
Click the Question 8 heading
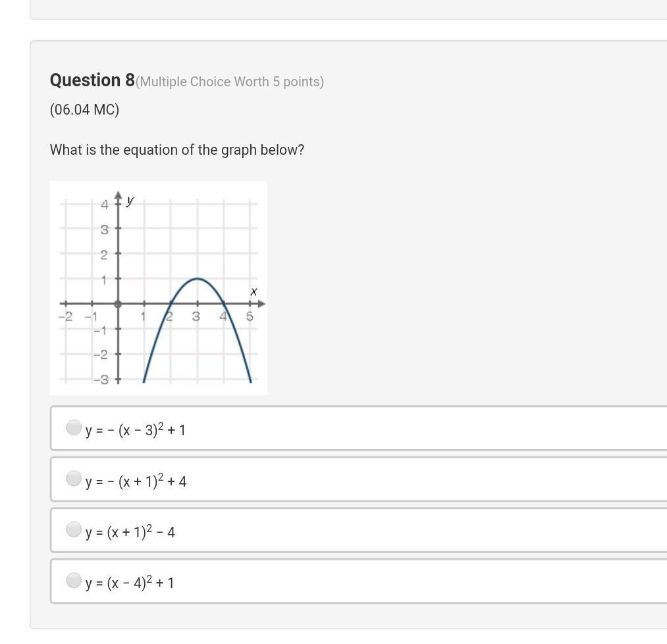92,80
